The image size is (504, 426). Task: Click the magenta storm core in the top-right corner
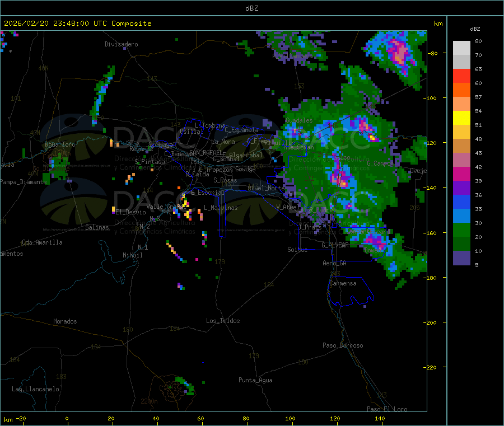398,53
